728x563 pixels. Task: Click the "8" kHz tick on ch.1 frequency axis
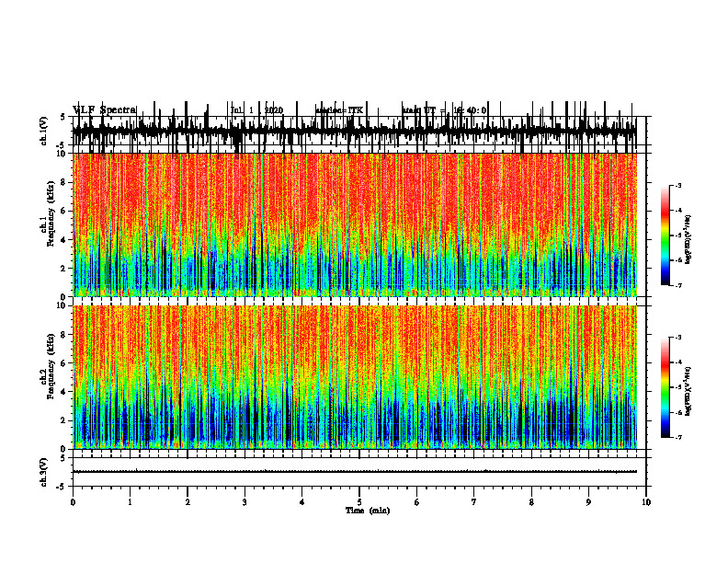point(64,182)
